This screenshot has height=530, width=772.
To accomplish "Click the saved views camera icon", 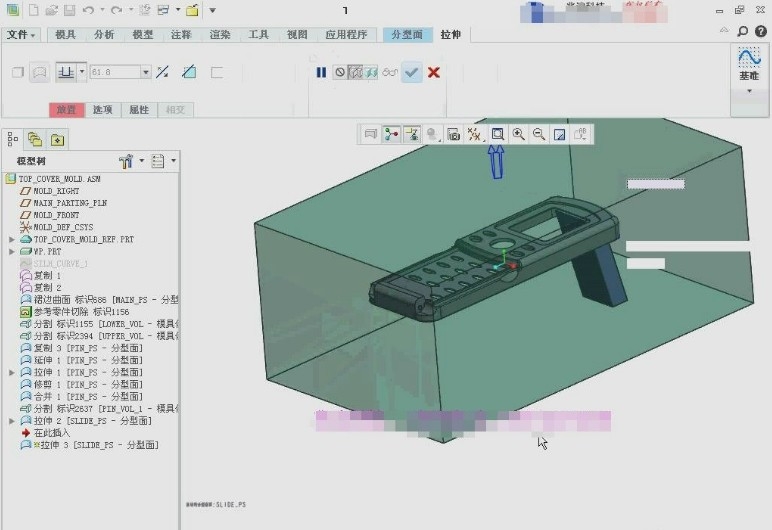I will [453, 134].
